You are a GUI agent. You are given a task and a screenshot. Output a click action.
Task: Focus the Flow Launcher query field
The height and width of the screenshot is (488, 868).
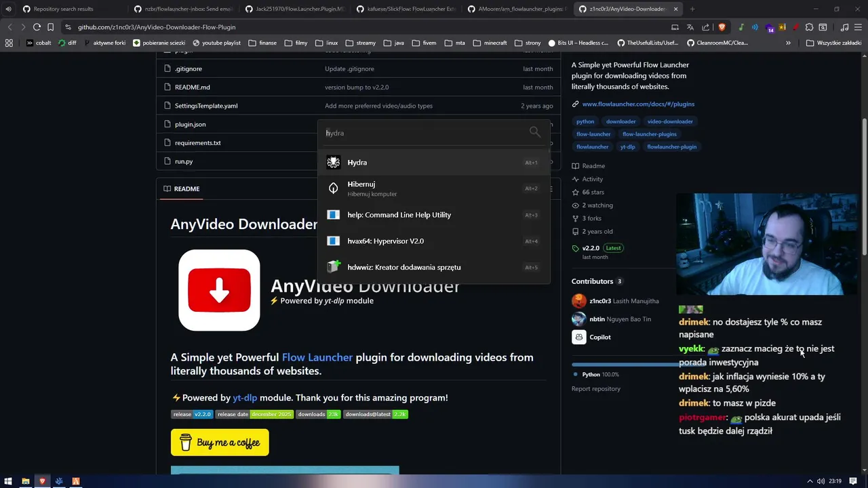(424, 133)
